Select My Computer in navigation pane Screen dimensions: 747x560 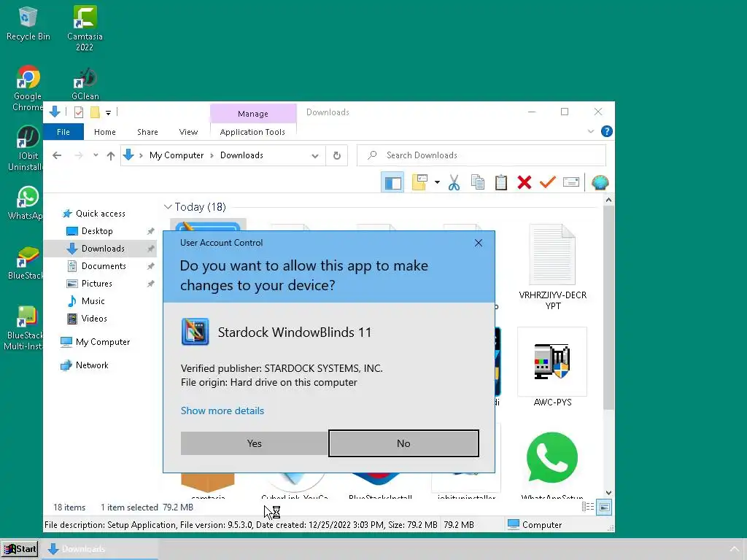[102, 342]
